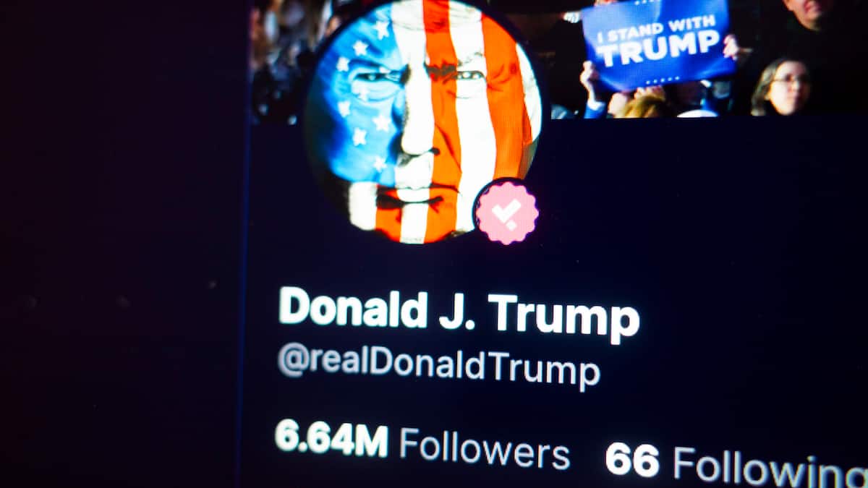The height and width of the screenshot is (488, 868).
Task: Click the Donald J. Trump display name
Action: pyautogui.click(x=459, y=314)
